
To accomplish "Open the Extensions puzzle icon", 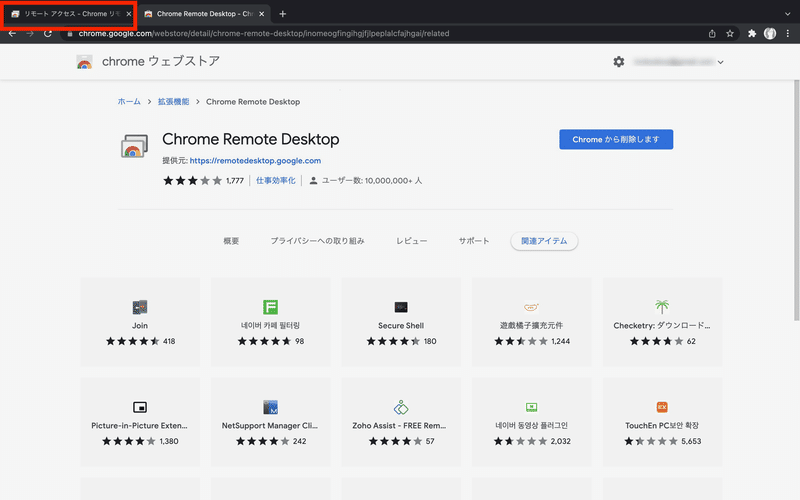I will point(752,34).
